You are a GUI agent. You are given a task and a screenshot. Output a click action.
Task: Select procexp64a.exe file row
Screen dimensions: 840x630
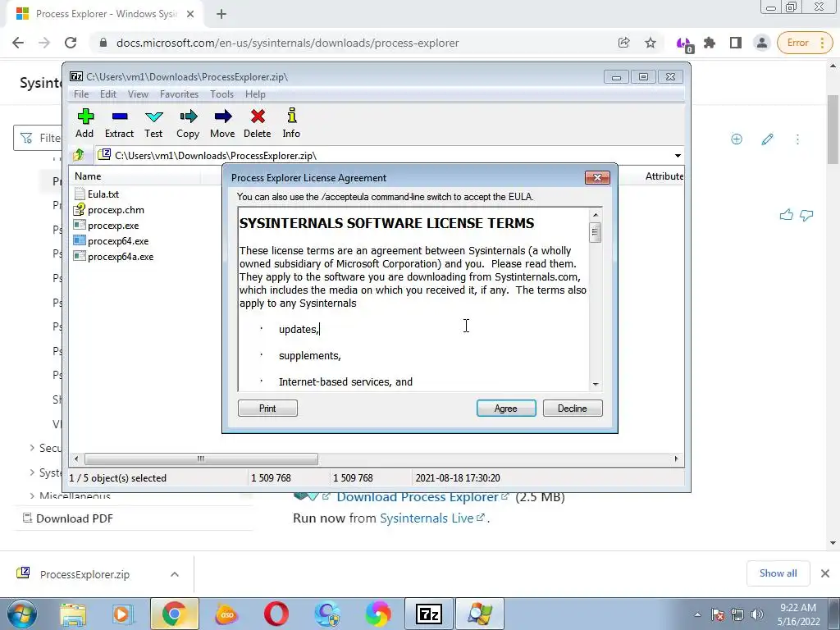121,256
